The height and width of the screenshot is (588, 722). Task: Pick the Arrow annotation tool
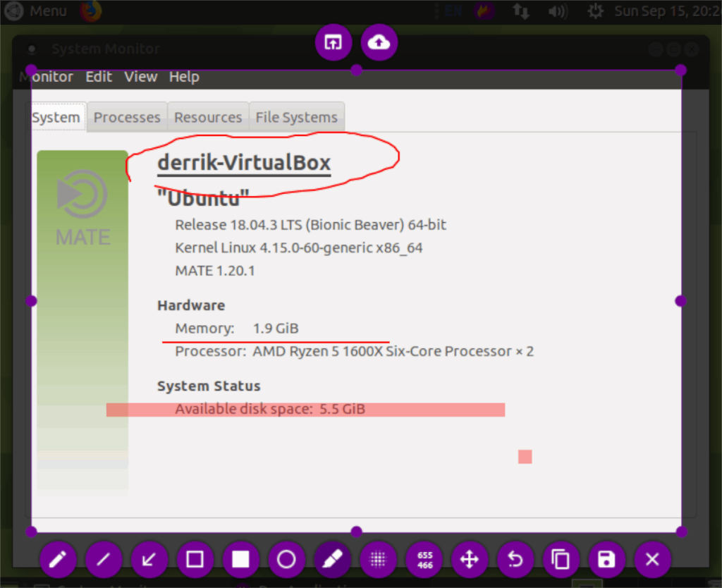[149, 560]
